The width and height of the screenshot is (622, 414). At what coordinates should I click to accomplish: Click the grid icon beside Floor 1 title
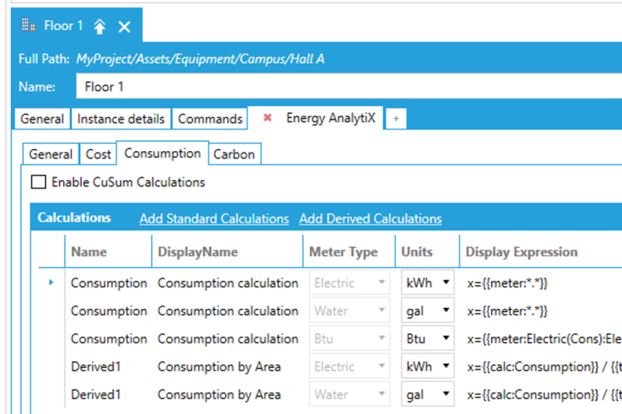[28, 26]
